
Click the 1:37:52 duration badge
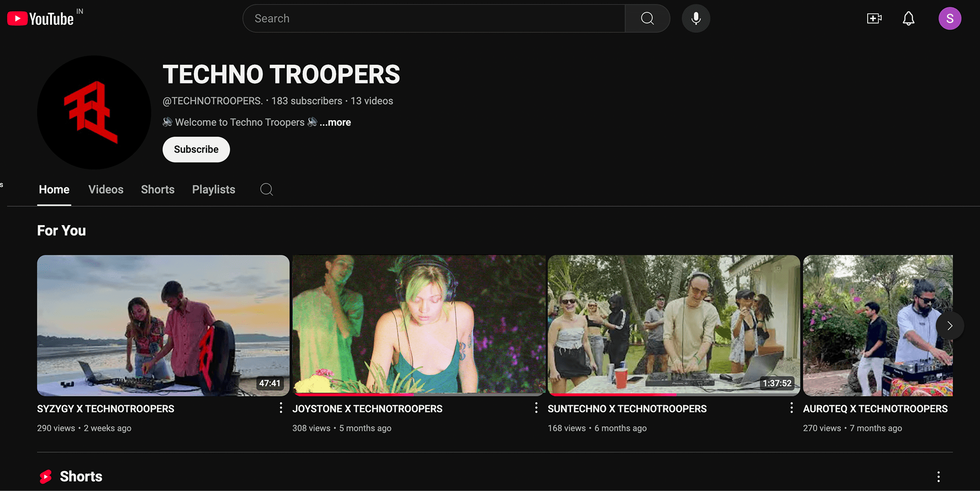click(x=777, y=383)
